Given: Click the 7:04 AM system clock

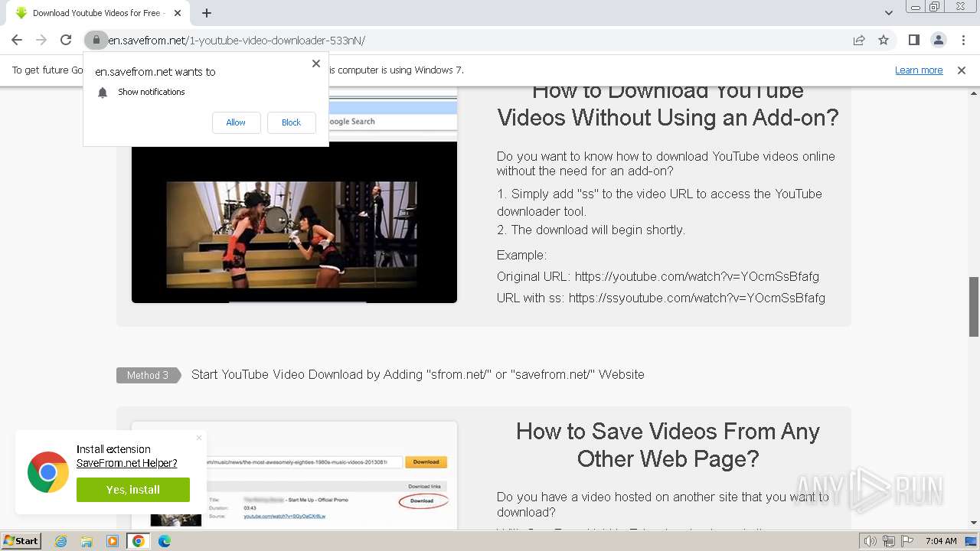Looking at the screenshot, I should pyautogui.click(x=941, y=541).
